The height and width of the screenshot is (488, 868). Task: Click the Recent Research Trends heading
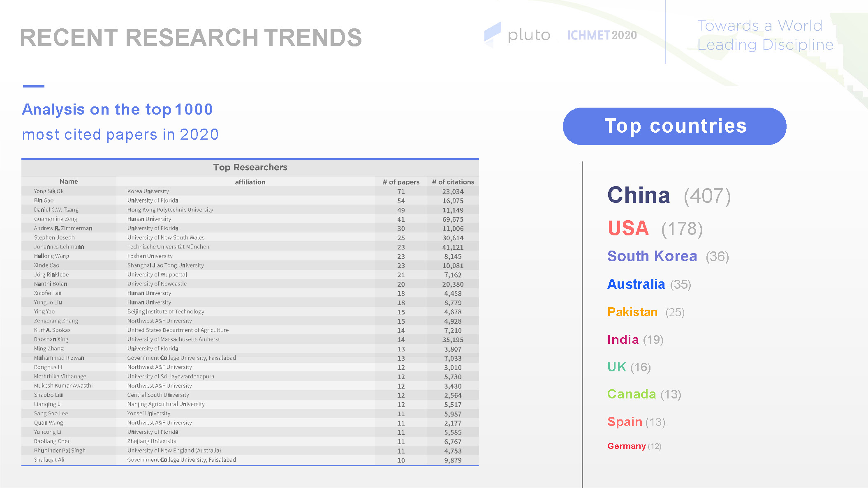(191, 38)
